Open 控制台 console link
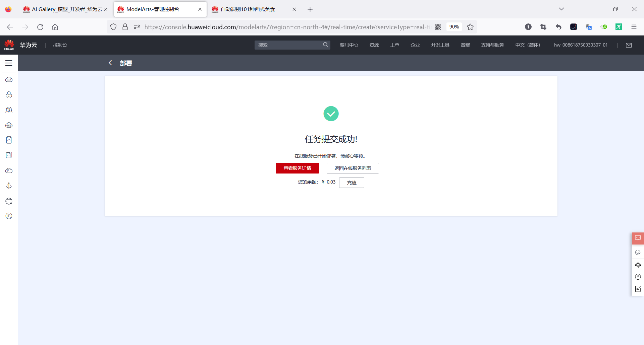Screen dimensions: 644x345 coord(60,45)
